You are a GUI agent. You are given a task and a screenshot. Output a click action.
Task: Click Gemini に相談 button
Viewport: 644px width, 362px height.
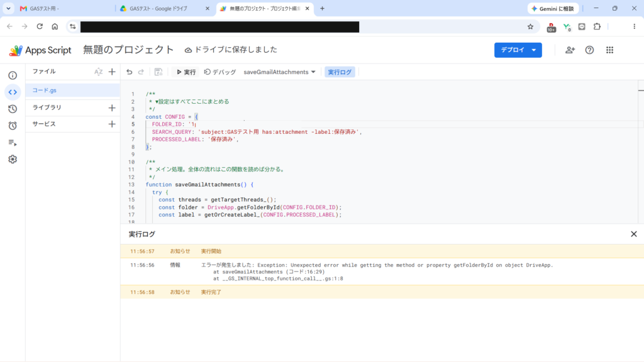coord(553,8)
